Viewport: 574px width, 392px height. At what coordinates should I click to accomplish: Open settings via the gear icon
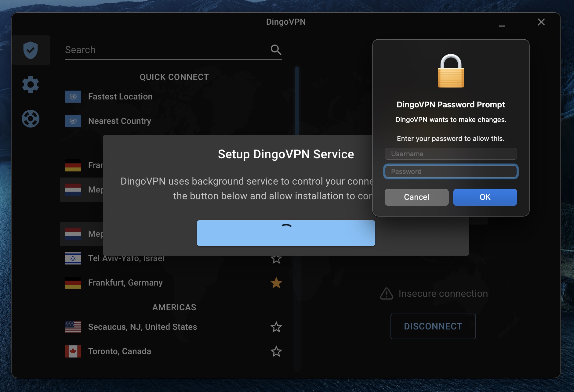[31, 85]
